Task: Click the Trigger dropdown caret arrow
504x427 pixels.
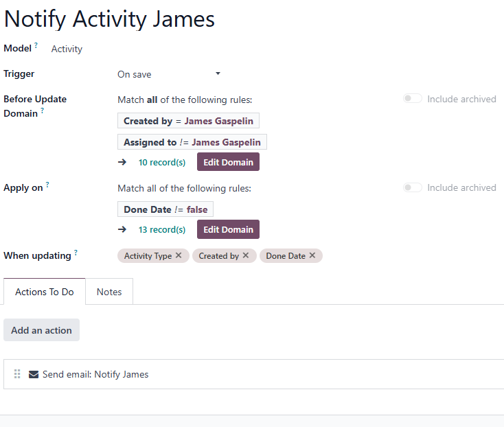Action: coord(218,73)
